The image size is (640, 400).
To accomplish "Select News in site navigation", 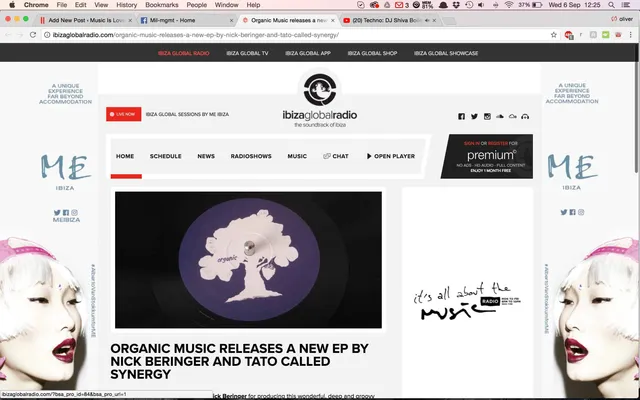I will (206, 156).
